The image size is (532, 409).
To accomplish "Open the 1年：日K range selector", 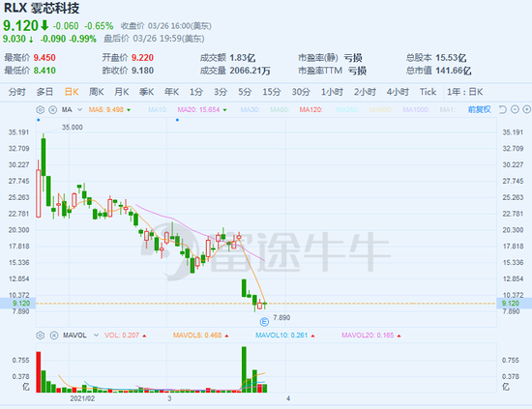I will pyautogui.click(x=464, y=92).
